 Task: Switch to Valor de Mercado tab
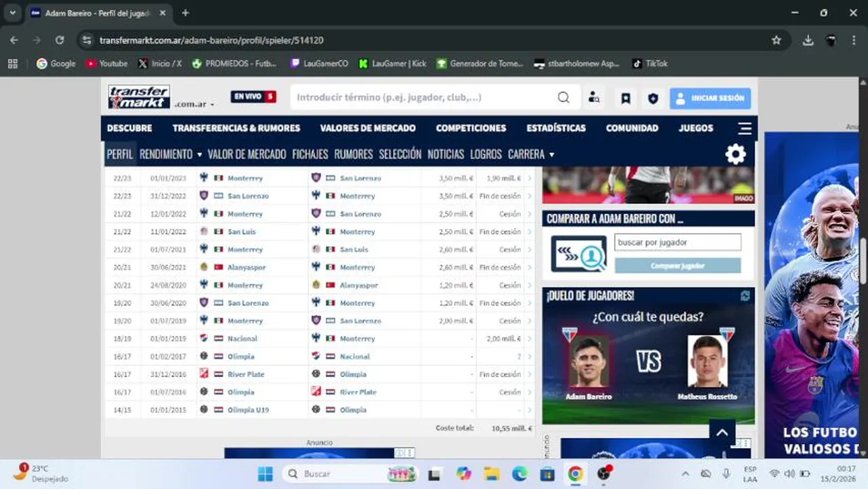(247, 154)
